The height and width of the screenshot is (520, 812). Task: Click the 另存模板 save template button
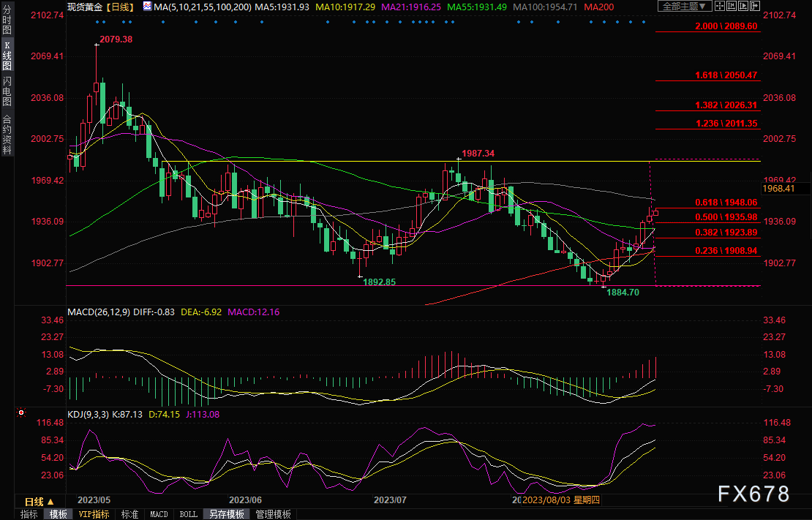tap(226, 514)
